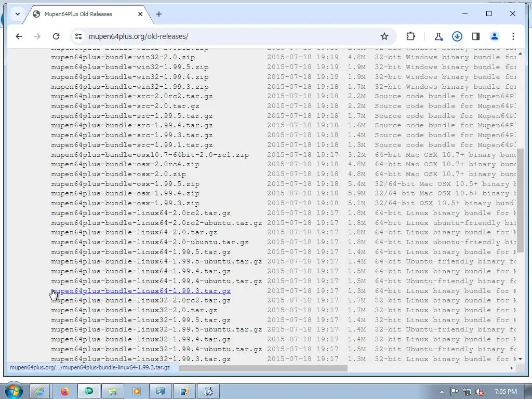
Task: Go back to the previous page
Action: pyautogui.click(x=19, y=36)
